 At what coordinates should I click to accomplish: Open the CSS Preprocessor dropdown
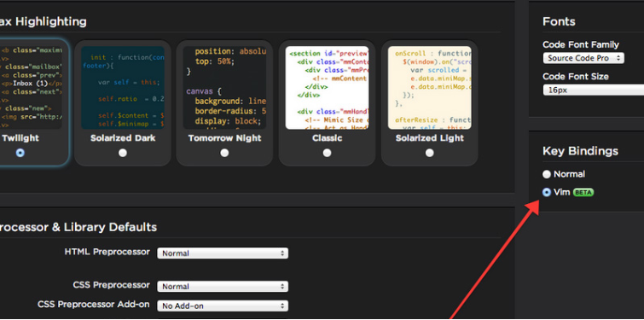223,287
